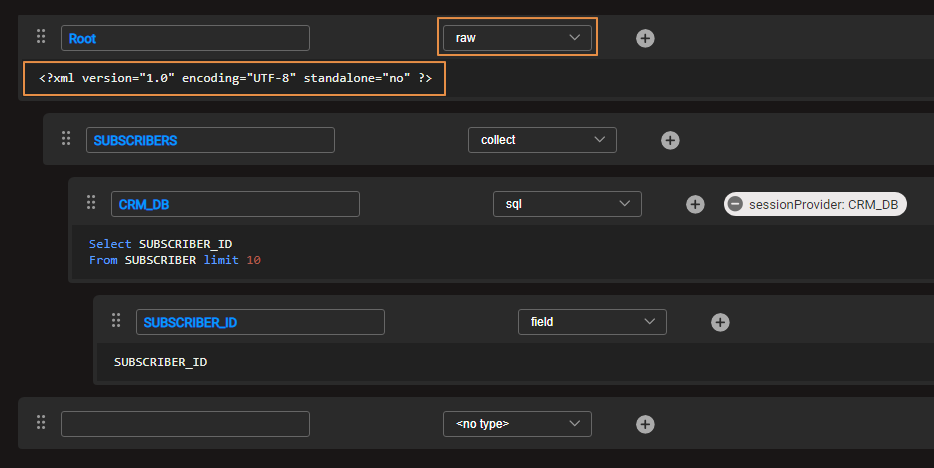
Task: Add attribute to the SUBSCRIBERS tag
Action: click(670, 140)
